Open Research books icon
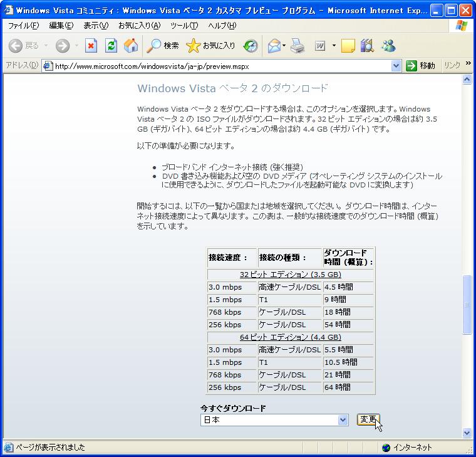This screenshot has width=476, height=457. (x=367, y=46)
